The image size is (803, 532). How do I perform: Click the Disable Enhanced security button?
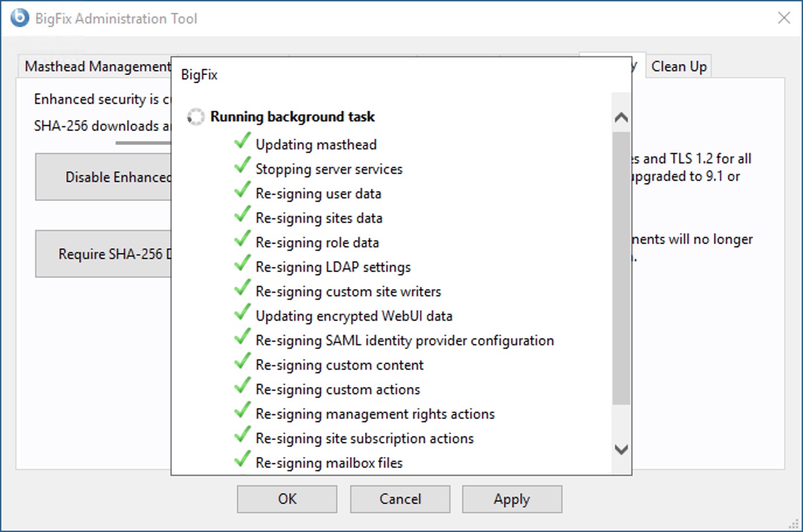tap(104, 177)
